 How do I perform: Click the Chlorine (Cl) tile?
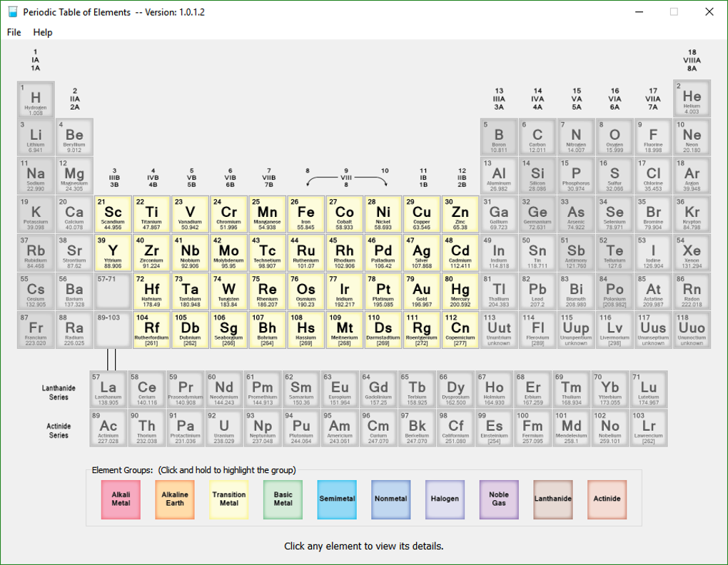point(653,175)
